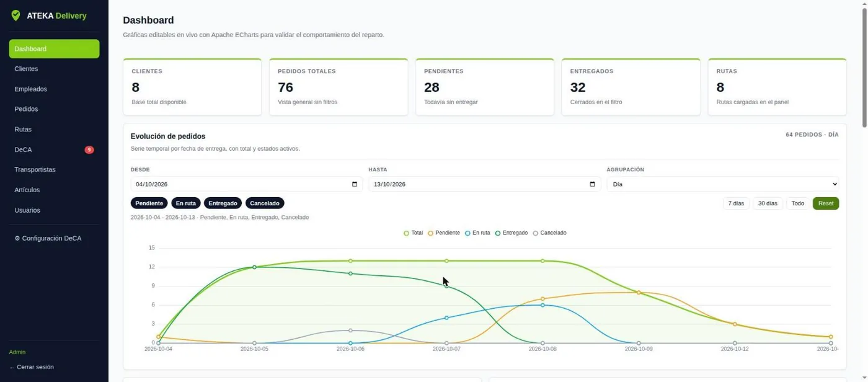
Task: Select the Todo range button
Action: [798, 203]
